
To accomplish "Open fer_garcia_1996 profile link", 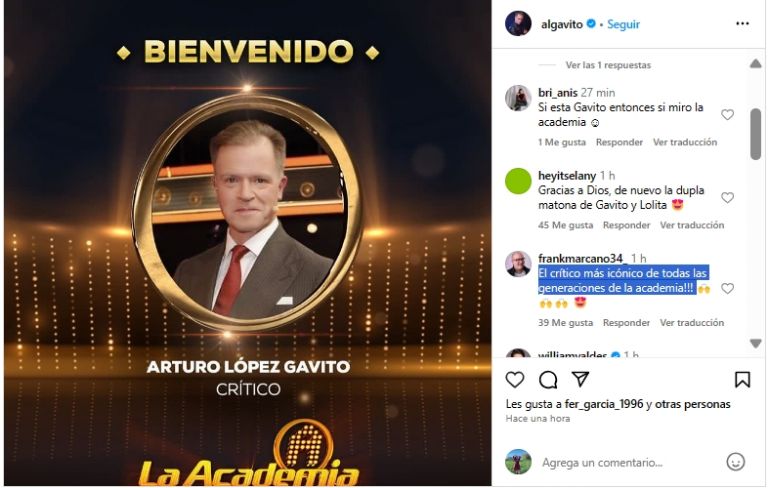I will [x=603, y=404].
